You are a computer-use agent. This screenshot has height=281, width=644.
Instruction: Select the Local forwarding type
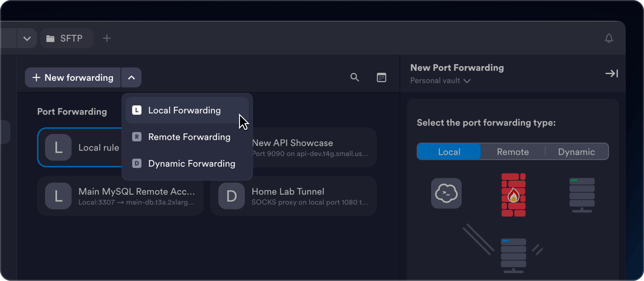tap(449, 152)
